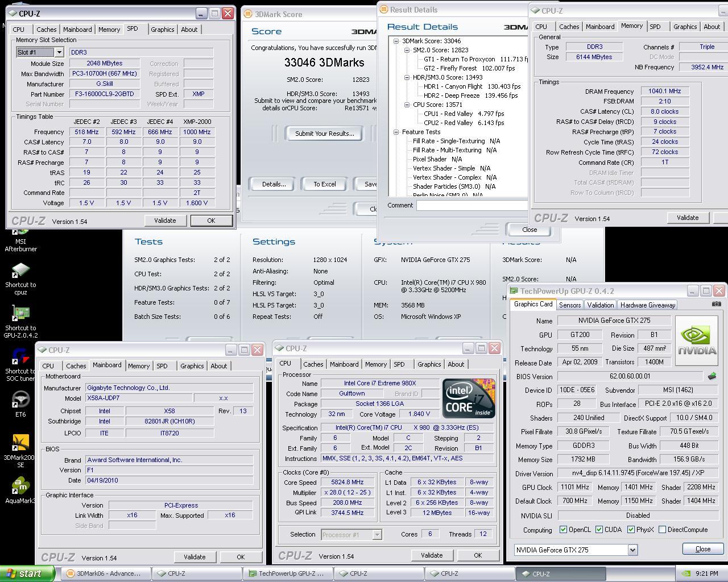This screenshot has height=582, width=728.
Task: Open the Windows start button
Action: (x=27, y=573)
